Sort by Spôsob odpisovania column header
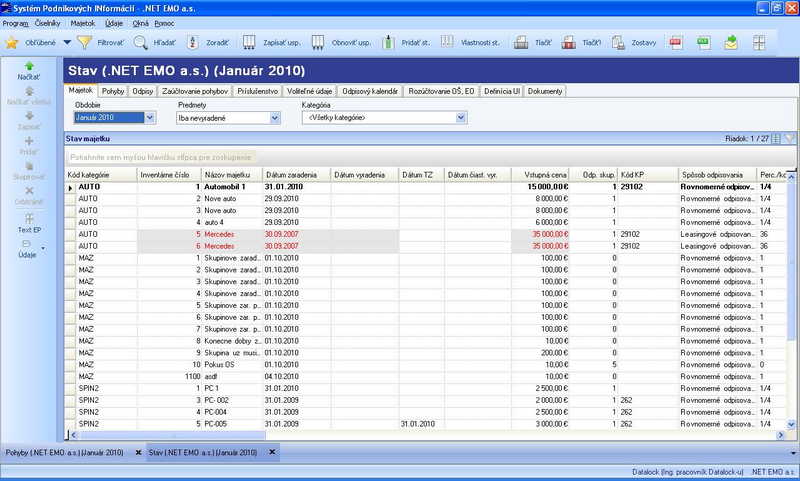Viewport: 800px width, 481px height. 718,175
